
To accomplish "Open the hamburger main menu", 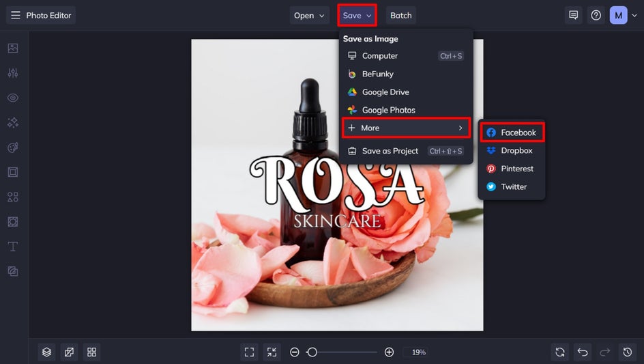I will click(16, 15).
